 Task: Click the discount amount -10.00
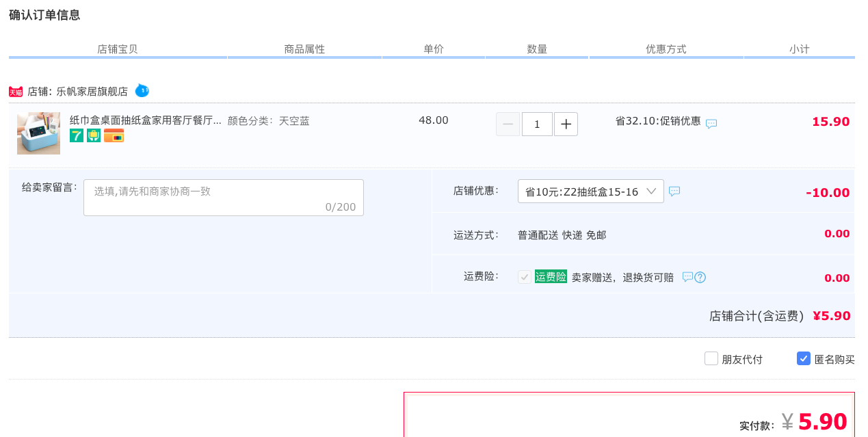click(x=828, y=193)
